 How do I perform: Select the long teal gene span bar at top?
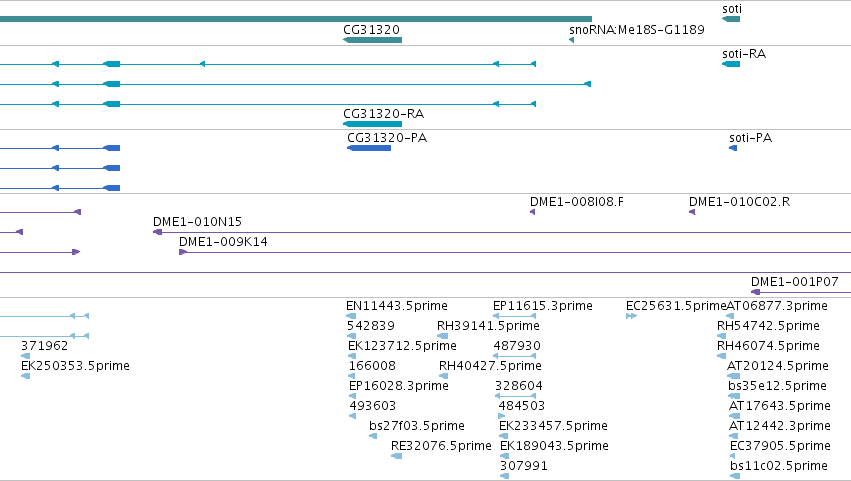click(x=296, y=19)
